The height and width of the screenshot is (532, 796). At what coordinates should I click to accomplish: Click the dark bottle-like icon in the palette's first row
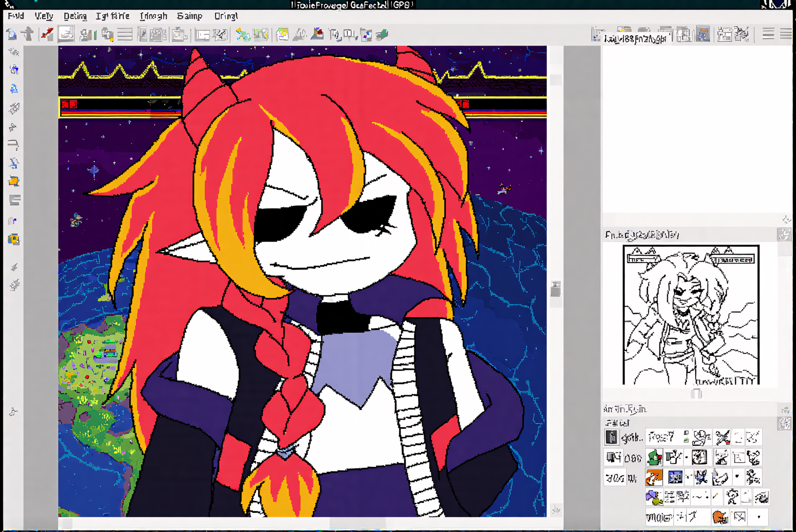click(x=611, y=437)
